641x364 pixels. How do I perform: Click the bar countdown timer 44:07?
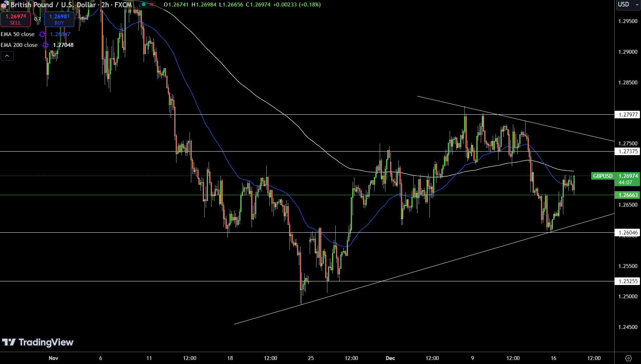(x=625, y=183)
